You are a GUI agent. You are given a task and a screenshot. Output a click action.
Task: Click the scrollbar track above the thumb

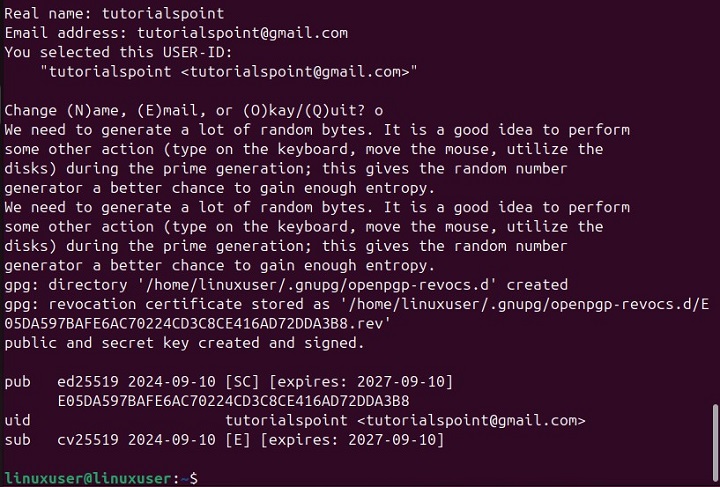(714, 200)
